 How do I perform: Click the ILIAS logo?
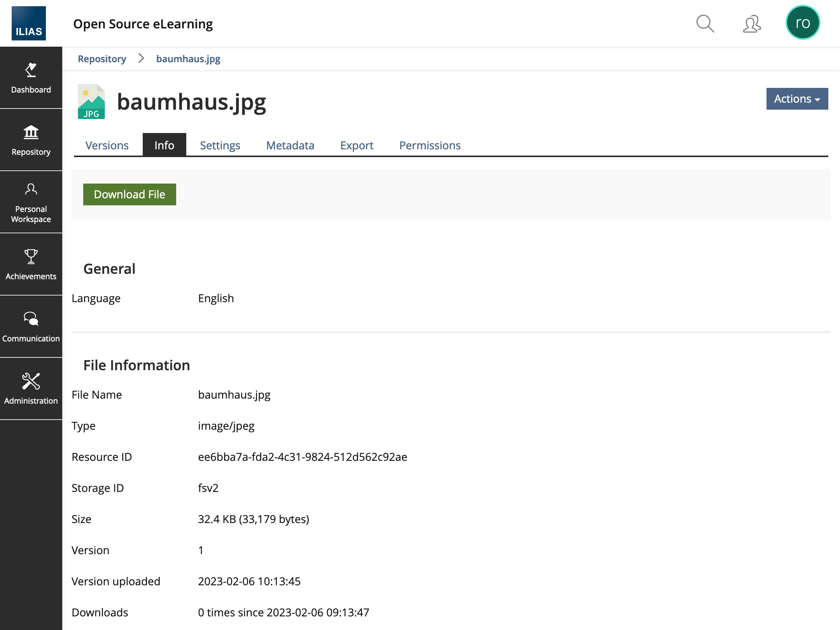29,23
